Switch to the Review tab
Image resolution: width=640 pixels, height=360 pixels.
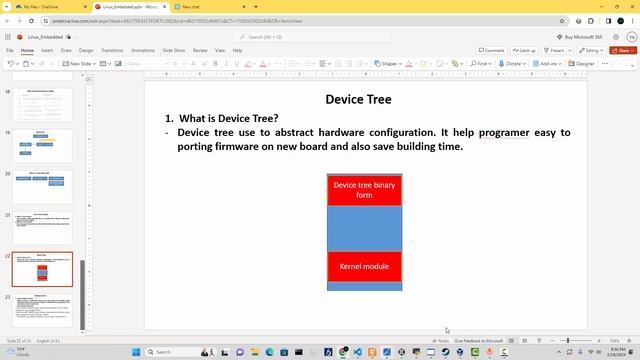click(200, 51)
